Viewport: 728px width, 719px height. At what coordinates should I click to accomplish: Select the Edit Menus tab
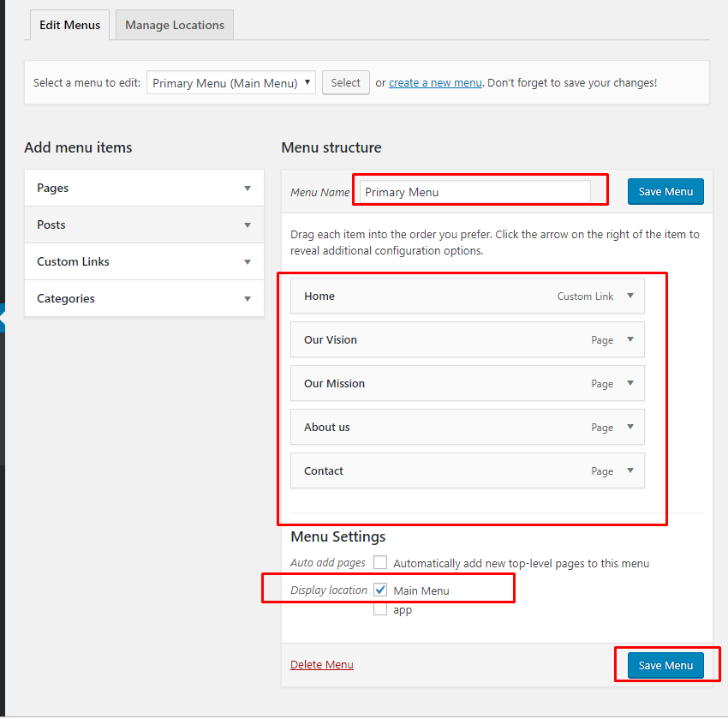point(69,25)
